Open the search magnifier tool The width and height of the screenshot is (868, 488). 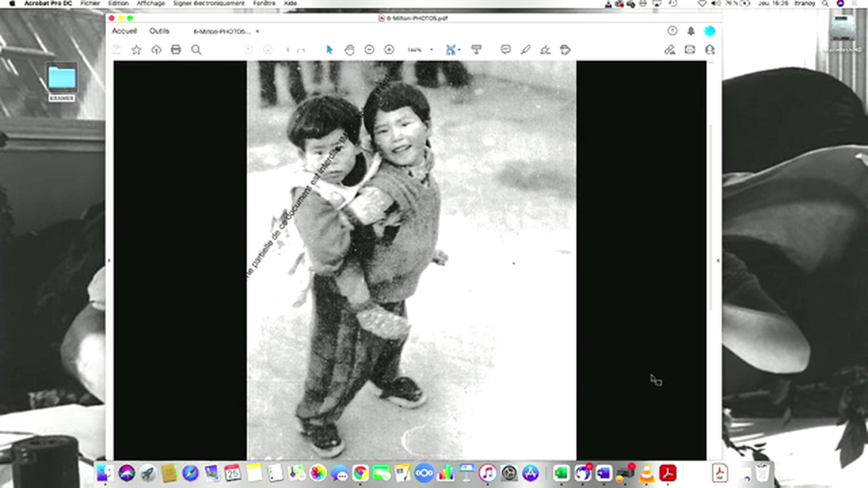click(x=196, y=49)
